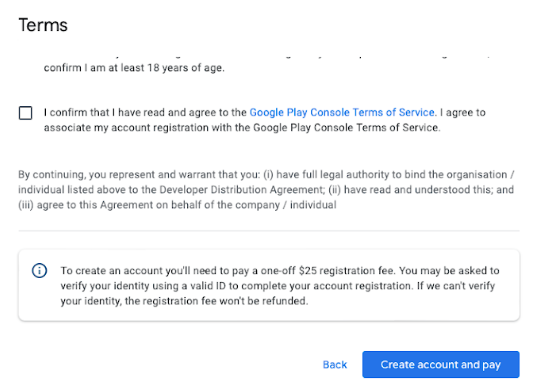The image size is (534, 392).
Task: Click Create account and pay
Action: (x=441, y=364)
